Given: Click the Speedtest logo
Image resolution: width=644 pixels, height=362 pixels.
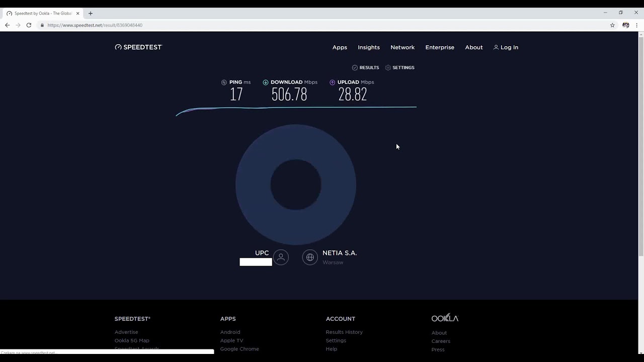Looking at the screenshot, I should pos(138,47).
